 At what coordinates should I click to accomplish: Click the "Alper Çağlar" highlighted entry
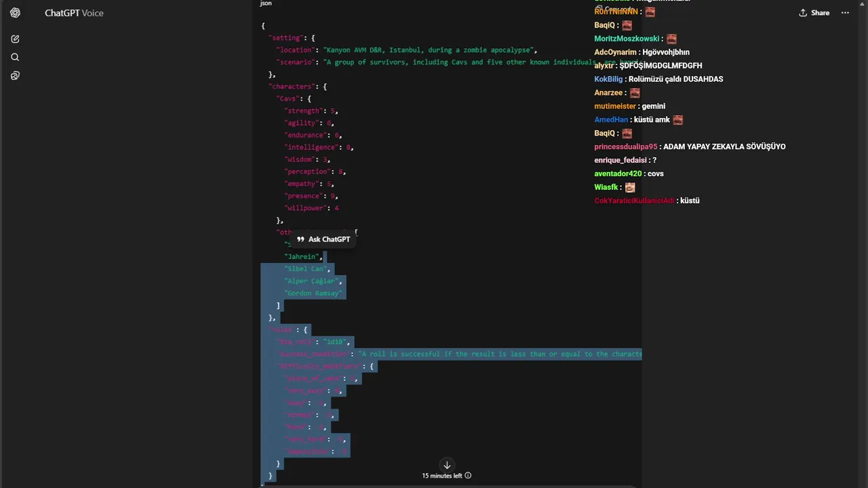pos(312,281)
